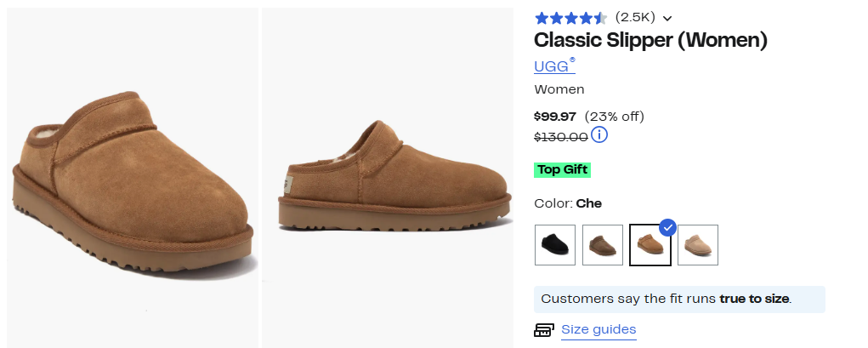The height and width of the screenshot is (348, 868).
Task: Click the true to size fit banner
Action: (x=678, y=299)
